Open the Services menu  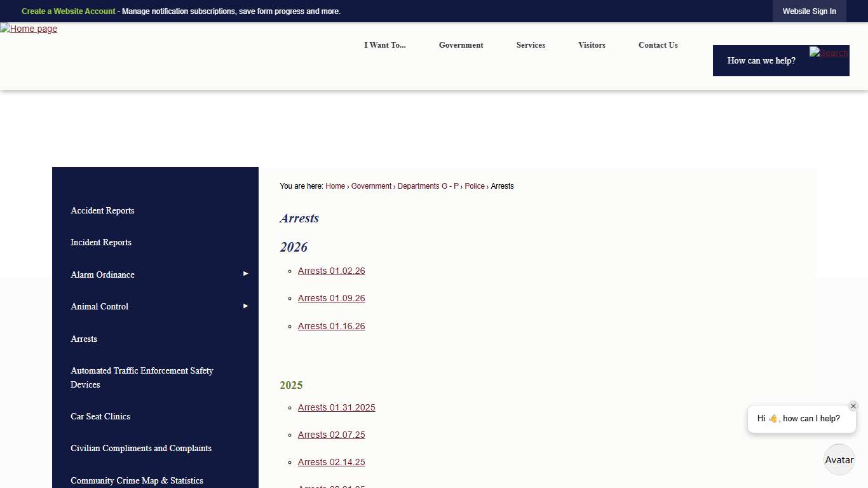(531, 45)
